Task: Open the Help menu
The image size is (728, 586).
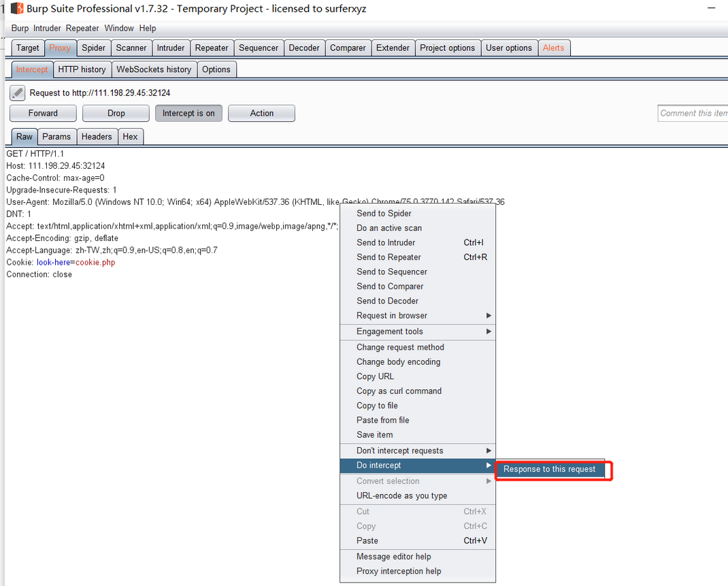Action: 148,29
